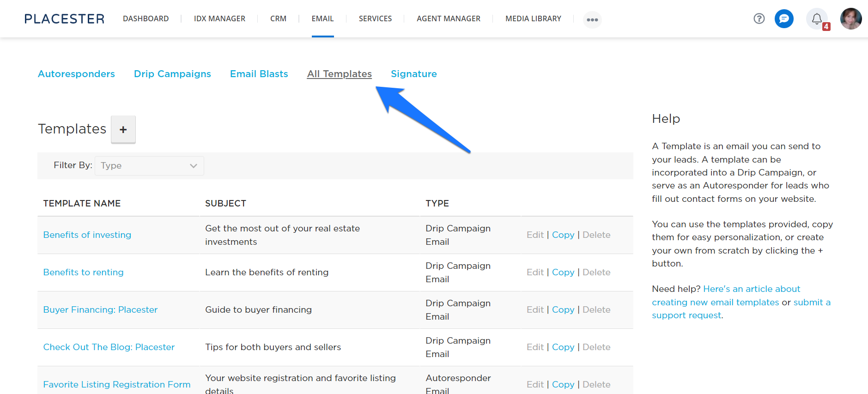Copy the Buyer Financing template
The height and width of the screenshot is (394, 868).
pyautogui.click(x=563, y=309)
